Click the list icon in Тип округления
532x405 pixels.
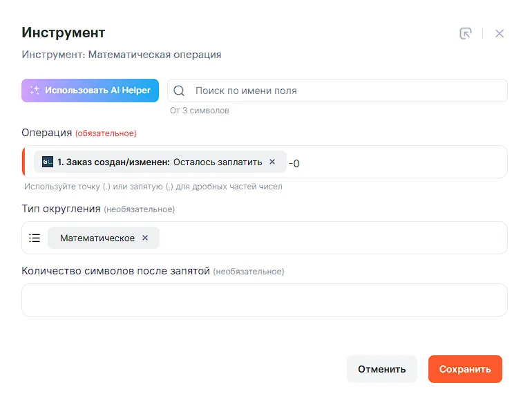(35, 238)
